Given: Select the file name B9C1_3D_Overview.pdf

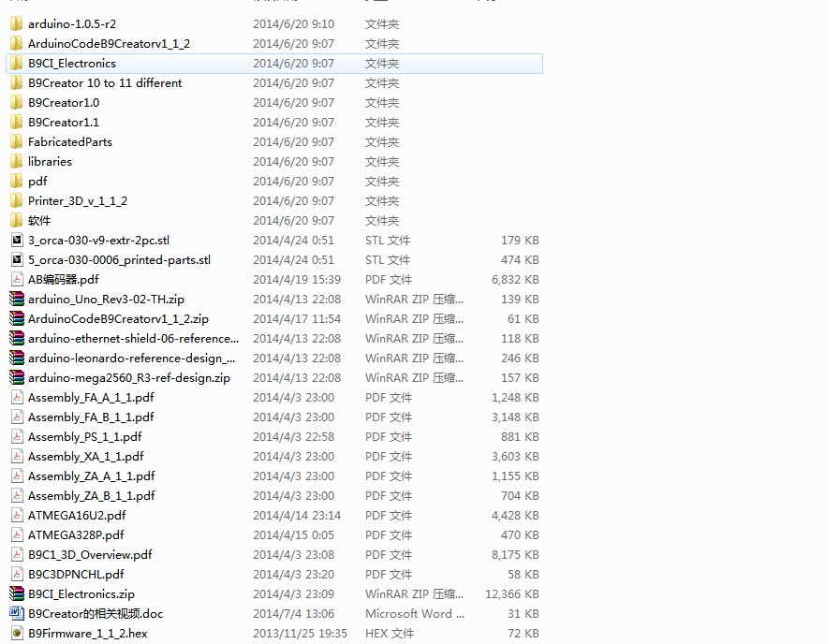Looking at the screenshot, I should [x=90, y=554].
